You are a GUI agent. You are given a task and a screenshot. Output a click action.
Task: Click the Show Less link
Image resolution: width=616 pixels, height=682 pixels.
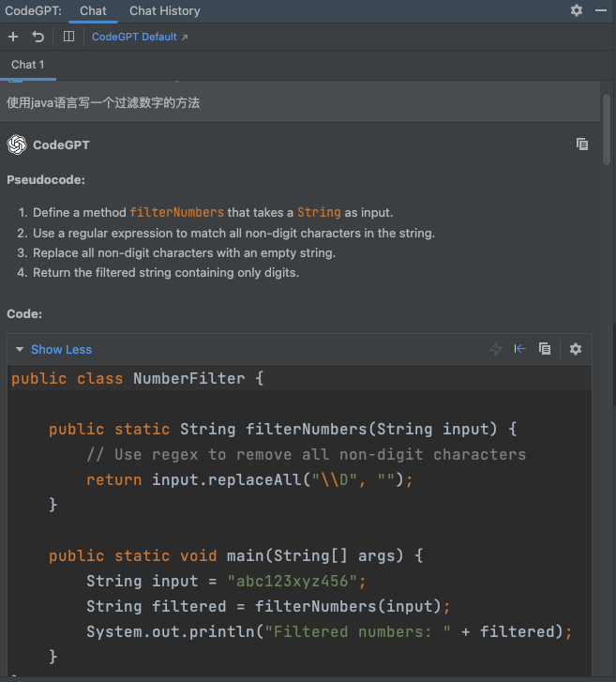click(61, 349)
